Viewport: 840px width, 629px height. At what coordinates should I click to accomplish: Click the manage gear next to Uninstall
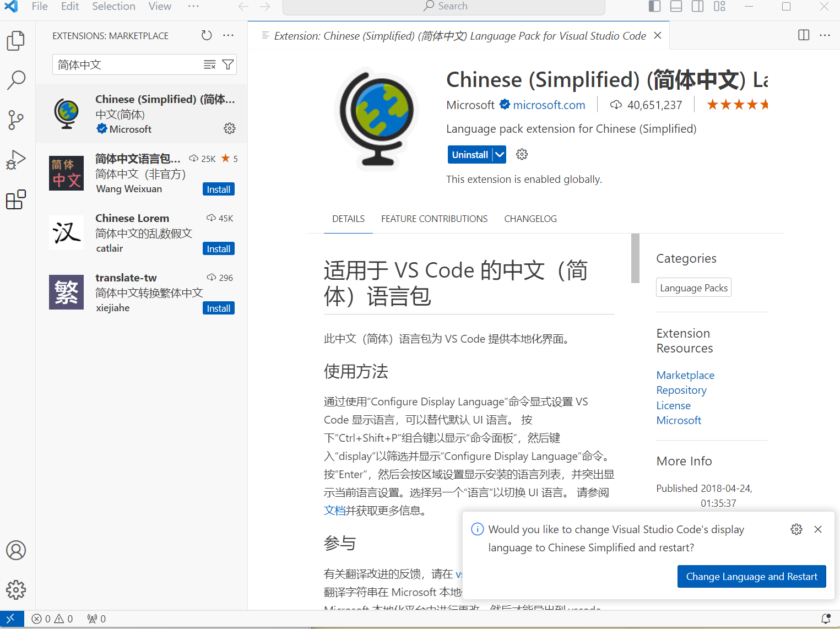[x=522, y=154]
